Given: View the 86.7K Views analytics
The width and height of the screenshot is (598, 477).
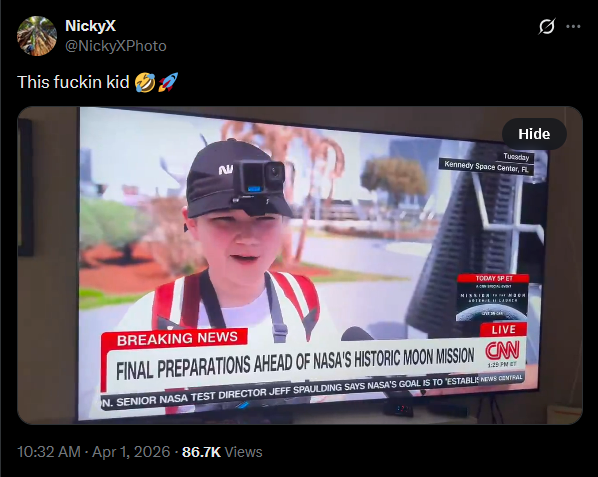Looking at the screenshot, I should click(x=222, y=452).
